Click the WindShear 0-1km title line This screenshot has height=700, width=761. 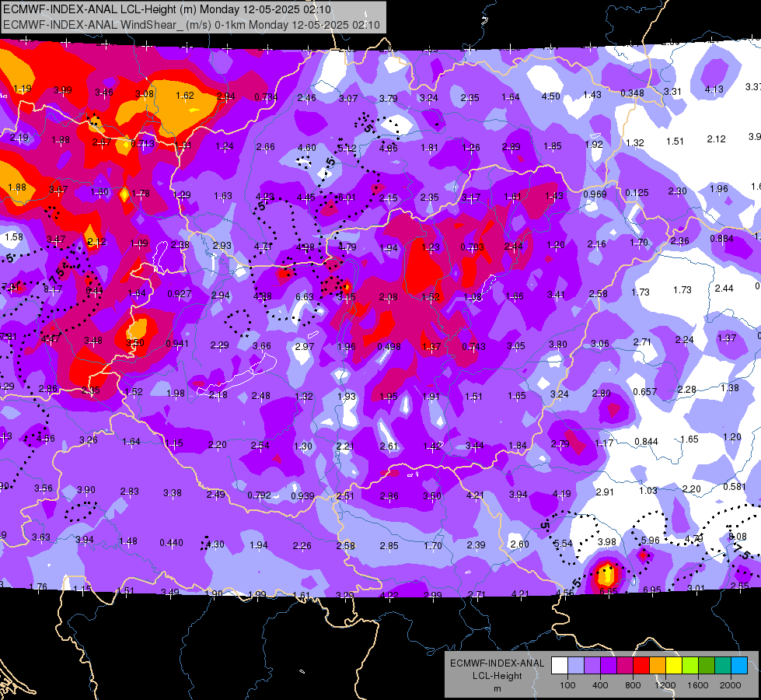click(191, 25)
